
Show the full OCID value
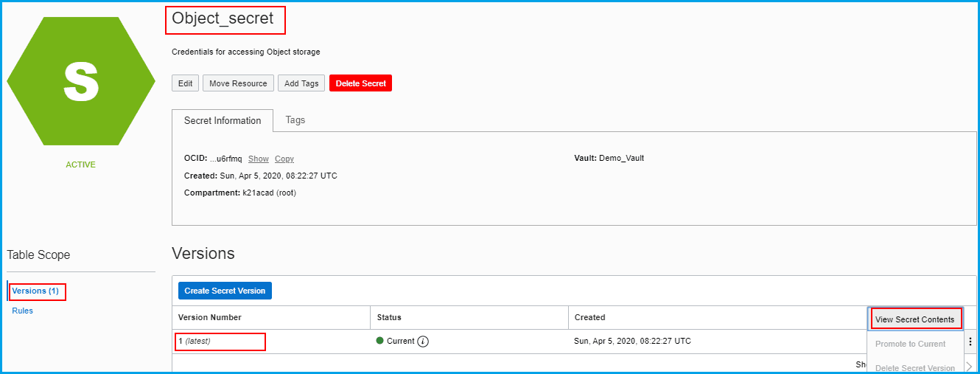tap(258, 159)
